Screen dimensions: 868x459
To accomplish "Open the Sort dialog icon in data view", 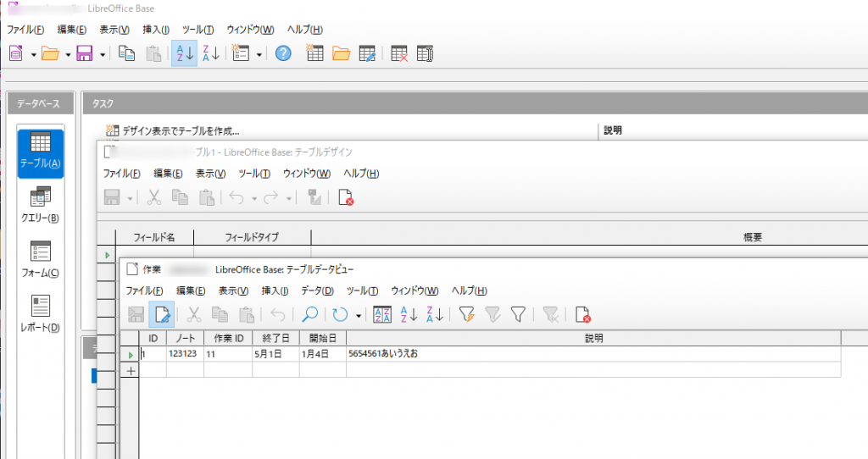I will [382, 315].
